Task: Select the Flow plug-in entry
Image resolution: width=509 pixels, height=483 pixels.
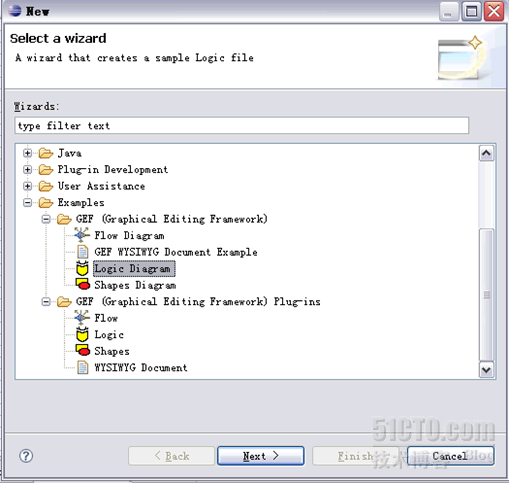Action: [106, 318]
